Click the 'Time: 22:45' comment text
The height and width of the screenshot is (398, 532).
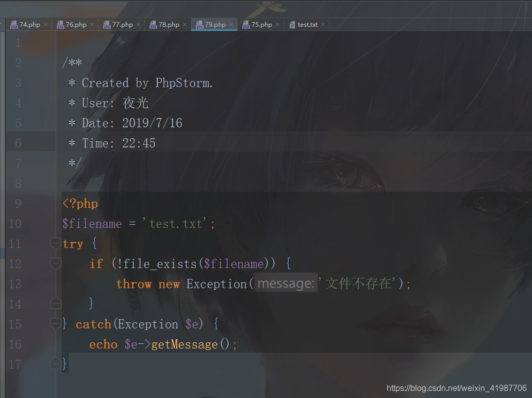pyautogui.click(x=119, y=143)
